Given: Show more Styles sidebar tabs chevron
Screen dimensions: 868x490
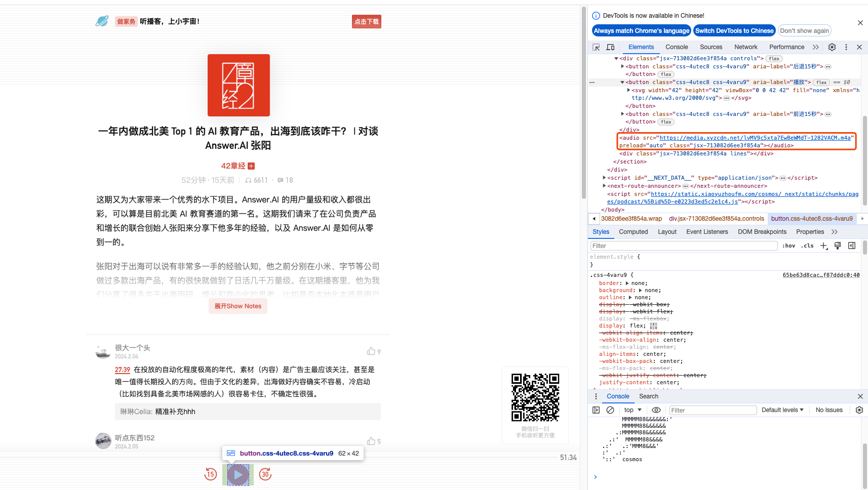Looking at the screenshot, I should (x=835, y=232).
